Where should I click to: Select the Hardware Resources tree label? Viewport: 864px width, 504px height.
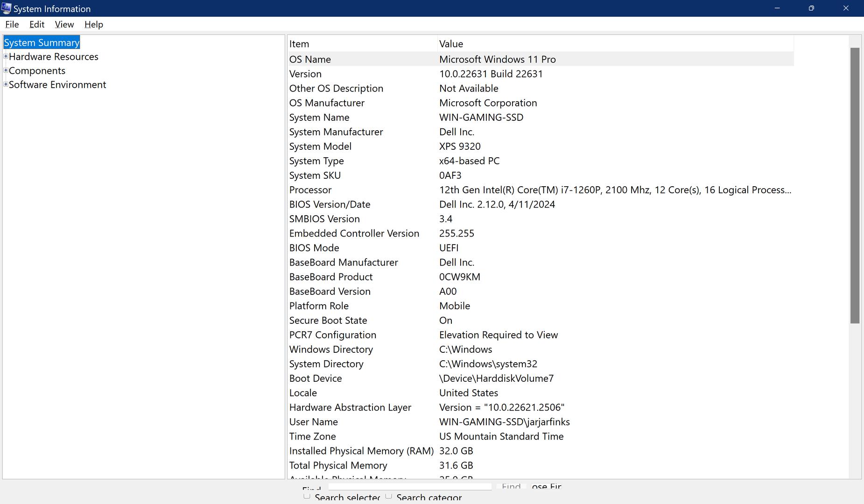click(x=54, y=56)
